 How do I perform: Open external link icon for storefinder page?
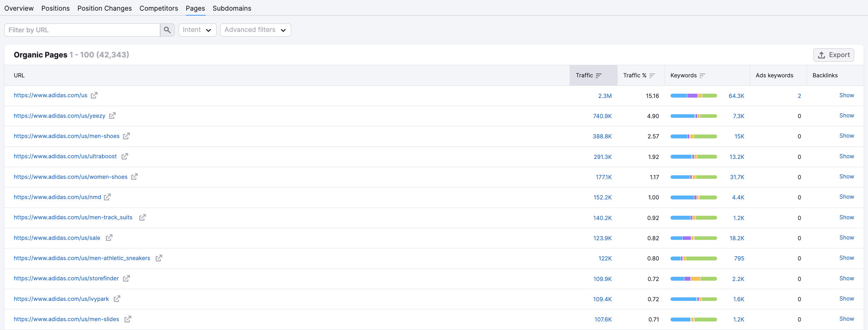pyautogui.click(x=126, y=279)
